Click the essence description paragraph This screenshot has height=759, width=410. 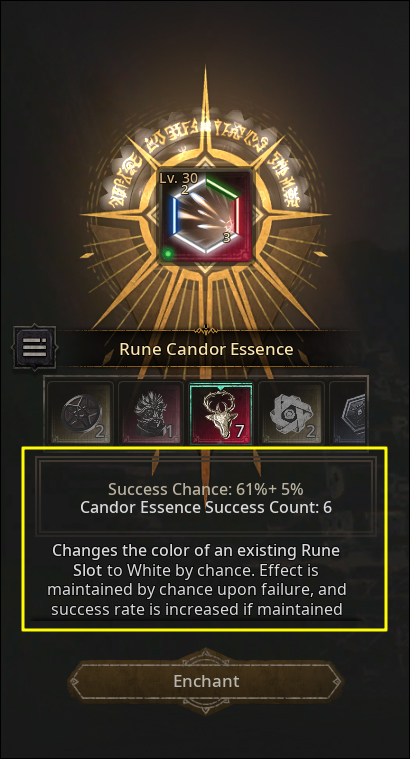point(197,580)
